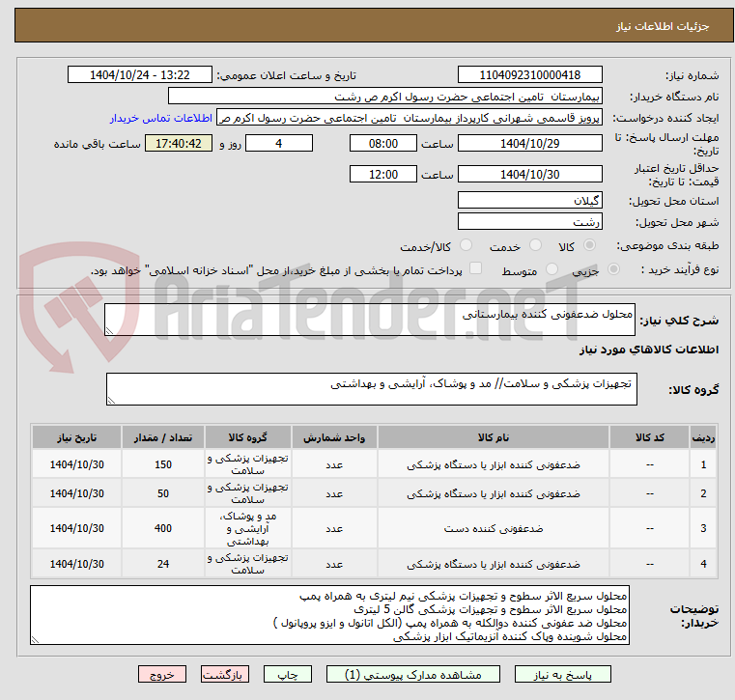Screen dimensions: 735x700
Task: Click row 3 item ضدعفونی کننده دست
Action: tap(494, 528)
